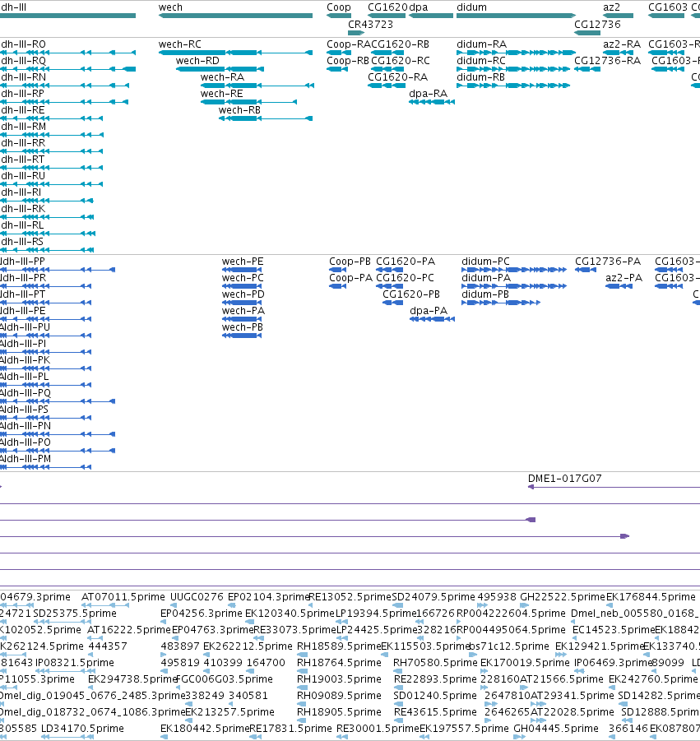This screenshot has width=700, height=741.
Task: Select the Aldh-III-PM protein label
Action: 25,459
